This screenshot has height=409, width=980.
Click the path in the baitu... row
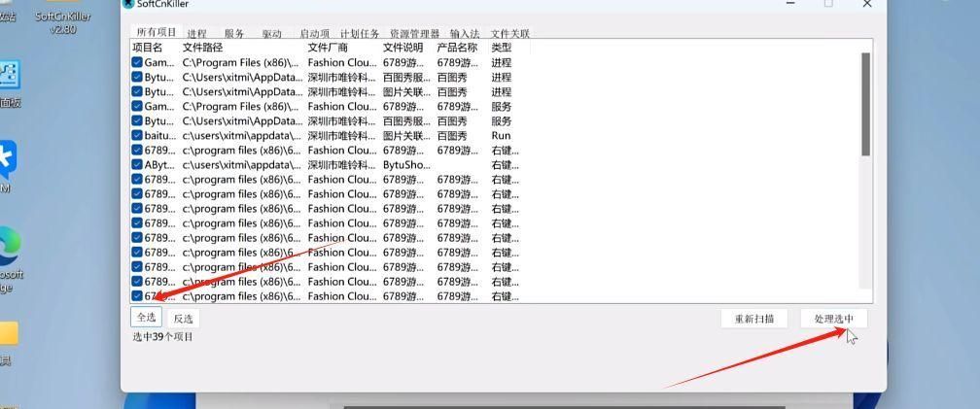point(242,135)
